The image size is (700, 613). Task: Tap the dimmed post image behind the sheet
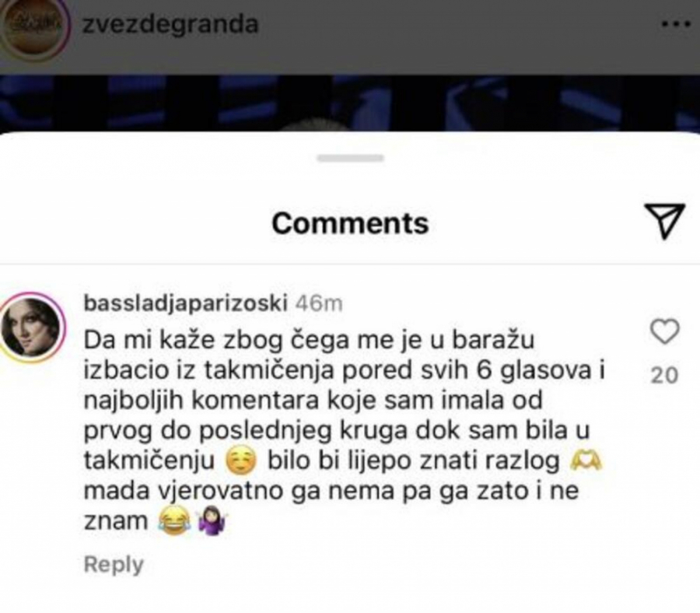coord(350,103)
